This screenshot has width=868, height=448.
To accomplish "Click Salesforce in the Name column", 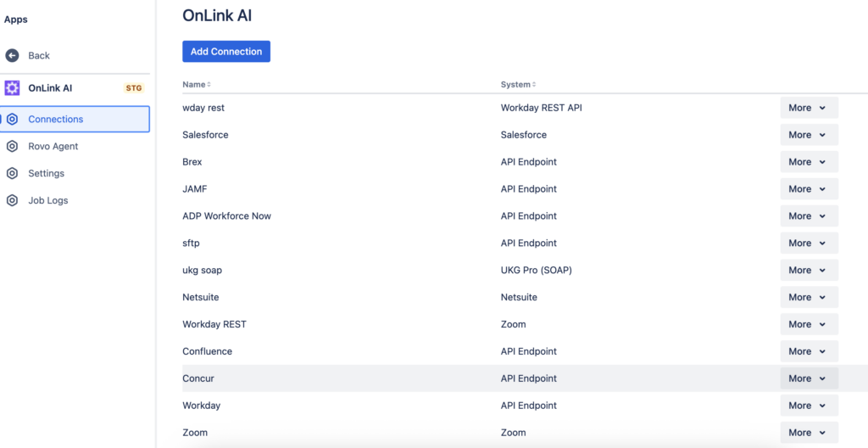I will click(205, 135).
